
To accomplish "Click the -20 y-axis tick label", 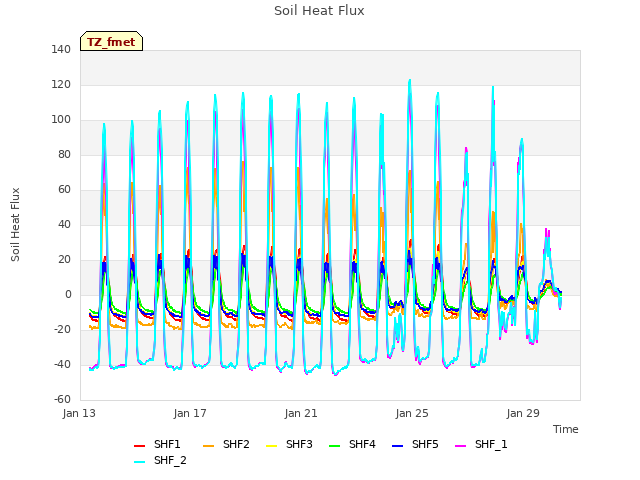I will tap(62, 330).
